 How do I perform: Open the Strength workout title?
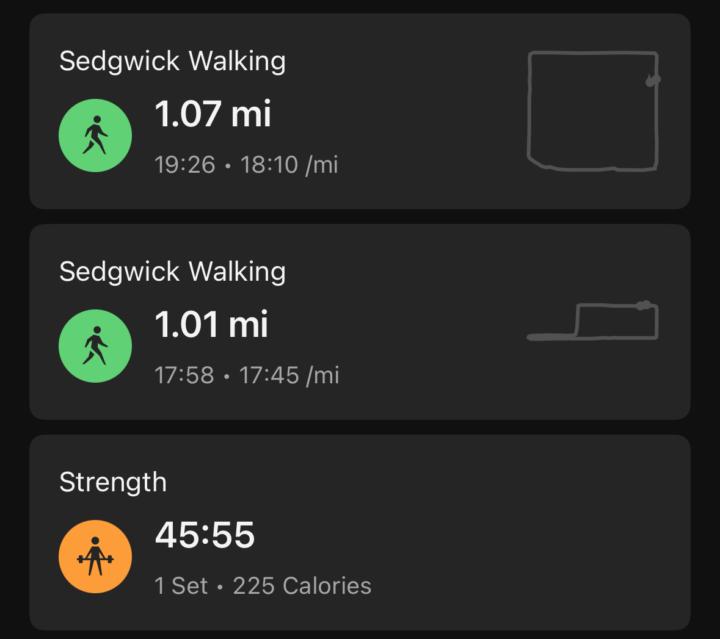pyautogui.click(x=113, y=482)
